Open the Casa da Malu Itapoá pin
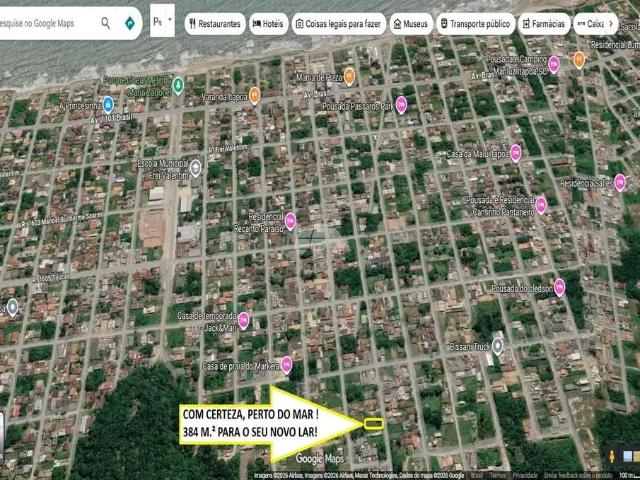 [516, 153]
